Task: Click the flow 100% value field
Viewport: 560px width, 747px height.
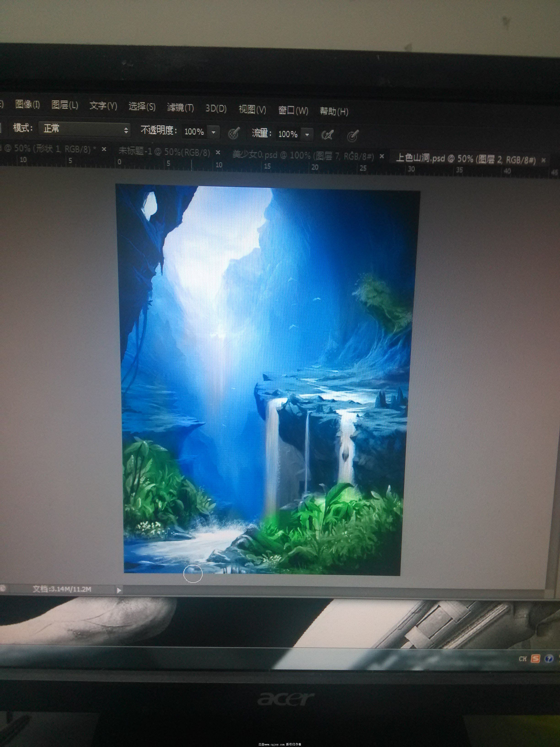Action: coord(288,134)
